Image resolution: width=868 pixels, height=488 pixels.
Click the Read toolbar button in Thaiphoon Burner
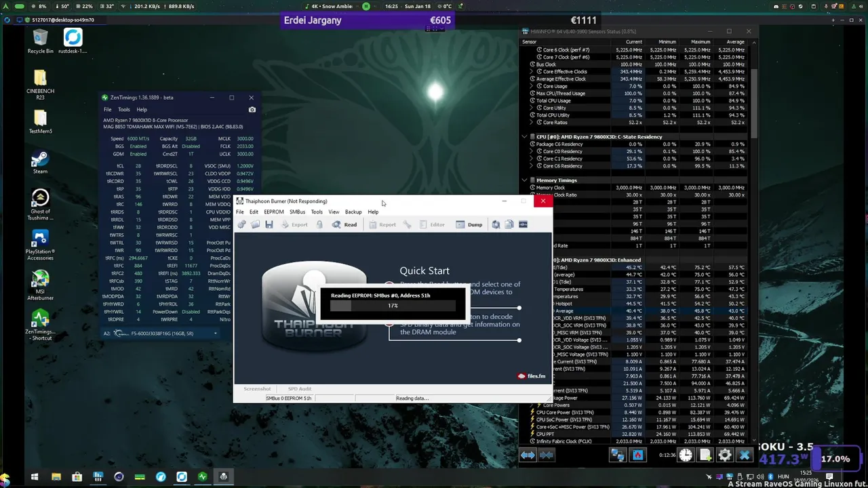pos(344,224)
